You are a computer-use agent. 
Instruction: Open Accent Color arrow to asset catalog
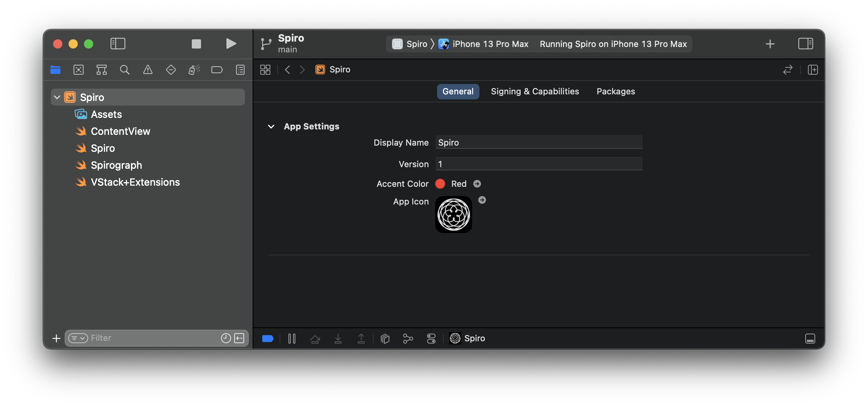pyautogui.click(x=477, y=184)
